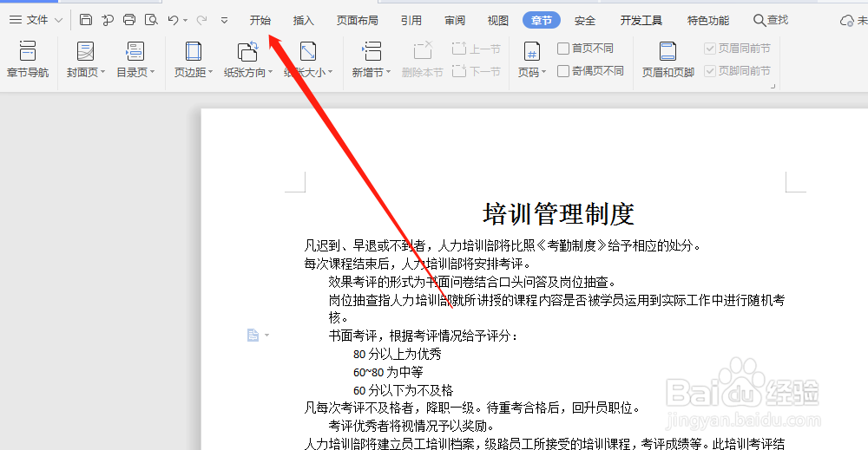The width and height of the screenshot is (868, 450).
Task: Click the 下一节 next section button
Action: (x=476, y=71)
